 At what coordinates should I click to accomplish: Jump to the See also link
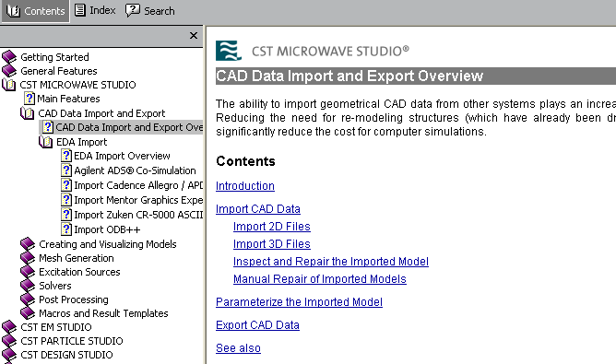point(238,348)
